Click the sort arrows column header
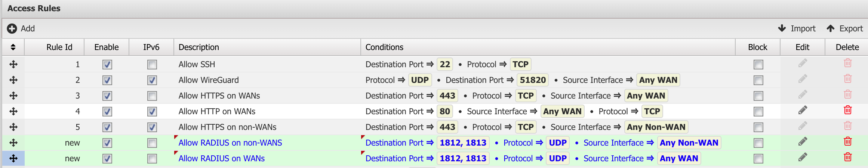Screen dimensions: 868x168 click(13, 47)
